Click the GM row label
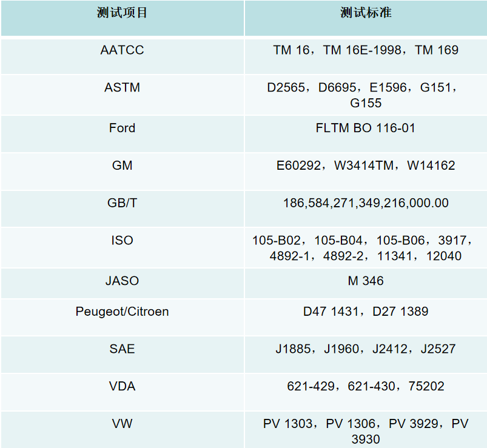Image resolution: width=487 pixels, height=448 pixels. click(122, 165)
